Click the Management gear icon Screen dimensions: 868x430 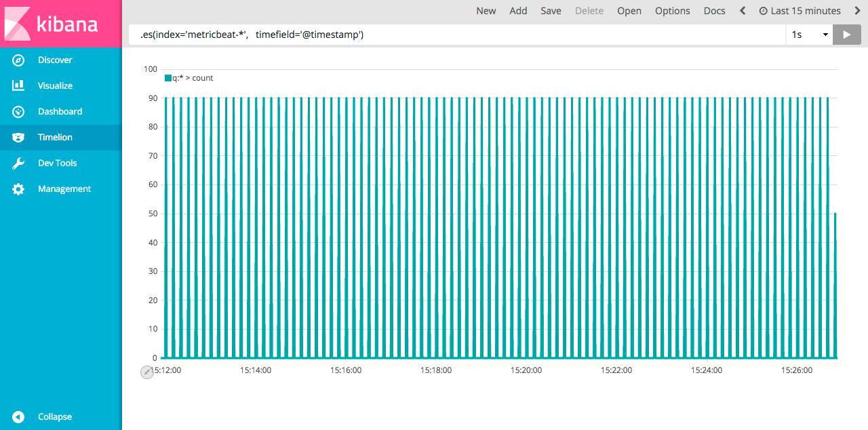tap(18, 189)
